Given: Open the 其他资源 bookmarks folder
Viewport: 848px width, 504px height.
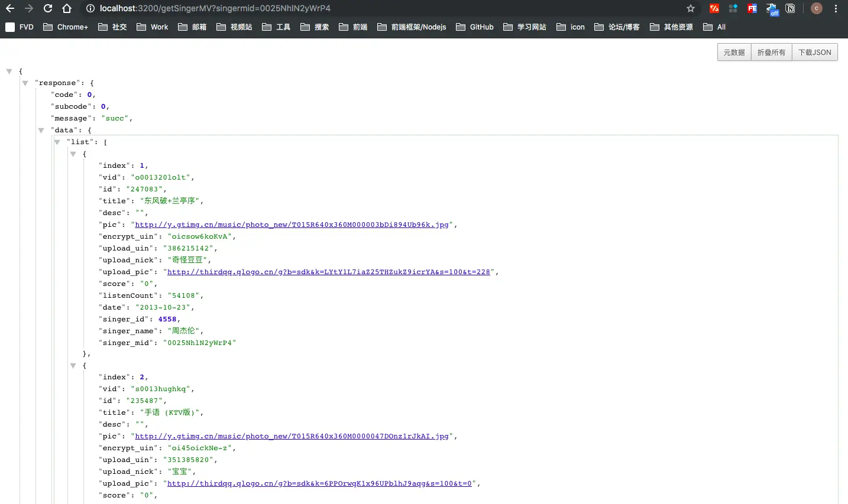Looking at the screenshot, I should 671,27.
